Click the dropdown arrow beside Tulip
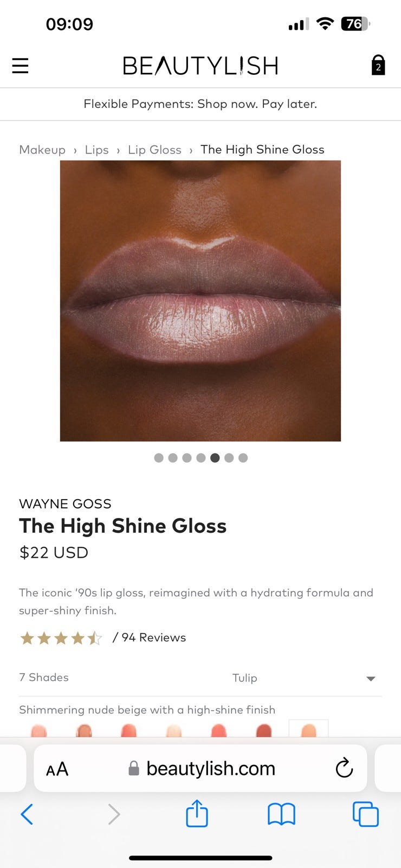The height and width of the screenshot is (868, 401). pyautogui.click(x=371, y=679)
